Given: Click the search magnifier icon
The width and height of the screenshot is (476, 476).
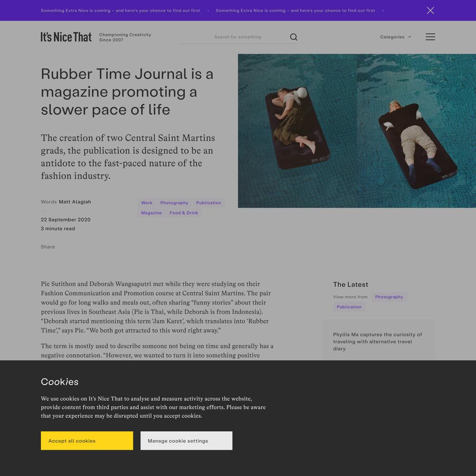Looking at the screenshot, I should 294,37.
